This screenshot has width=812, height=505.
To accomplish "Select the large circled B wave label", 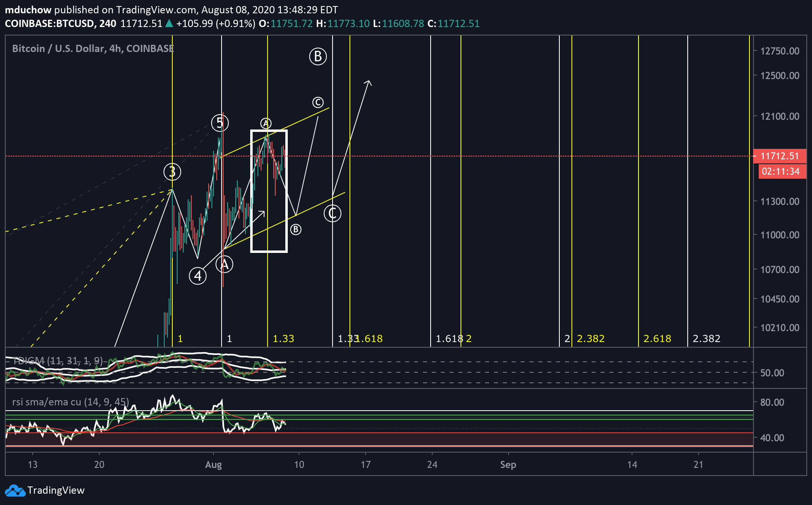I will (x=318, y=56).
